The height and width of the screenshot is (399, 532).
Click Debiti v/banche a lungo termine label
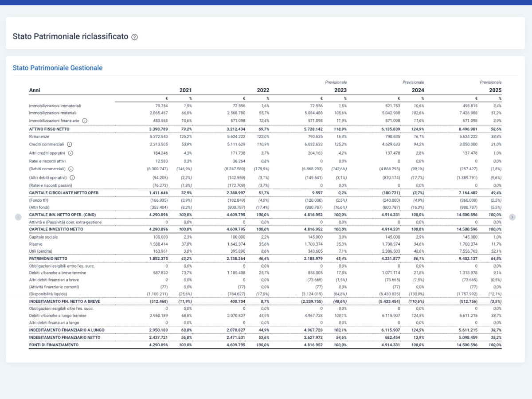point(58,316)
